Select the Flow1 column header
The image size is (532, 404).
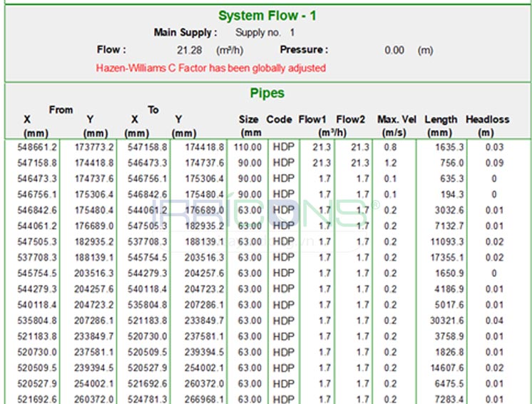pos(312,120)
